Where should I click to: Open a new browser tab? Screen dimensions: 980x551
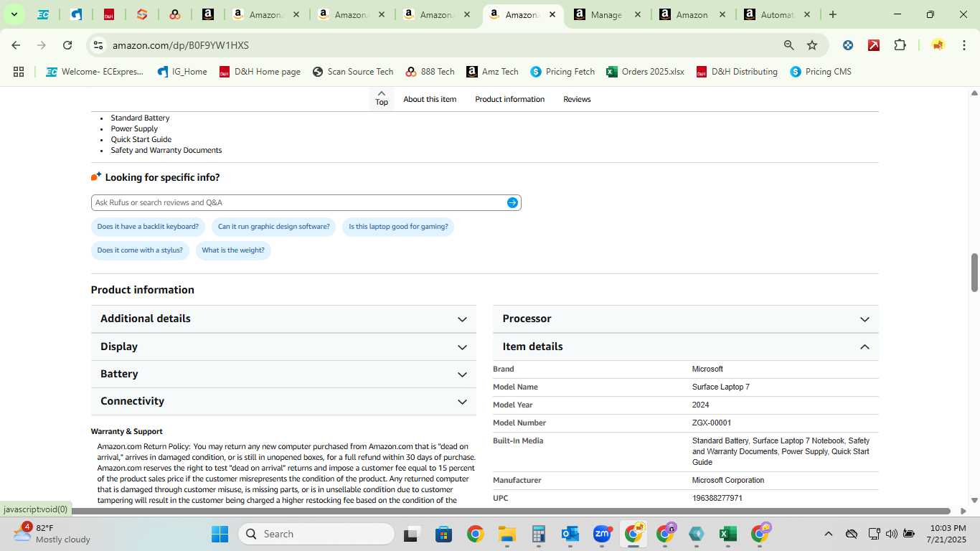point(832,14)
